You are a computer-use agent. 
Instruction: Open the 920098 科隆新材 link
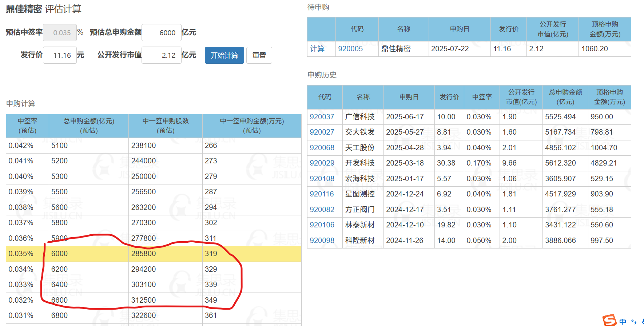(322, 240)
